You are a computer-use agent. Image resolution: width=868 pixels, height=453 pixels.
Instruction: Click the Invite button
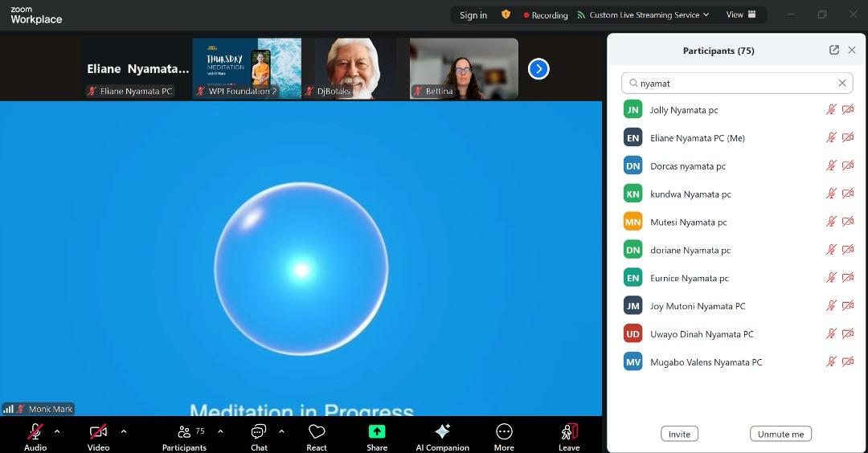(x=679, y=434)
